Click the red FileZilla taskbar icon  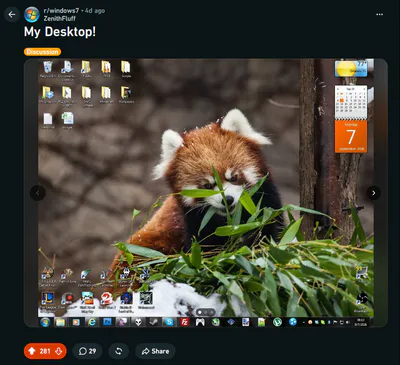[184, 322]
